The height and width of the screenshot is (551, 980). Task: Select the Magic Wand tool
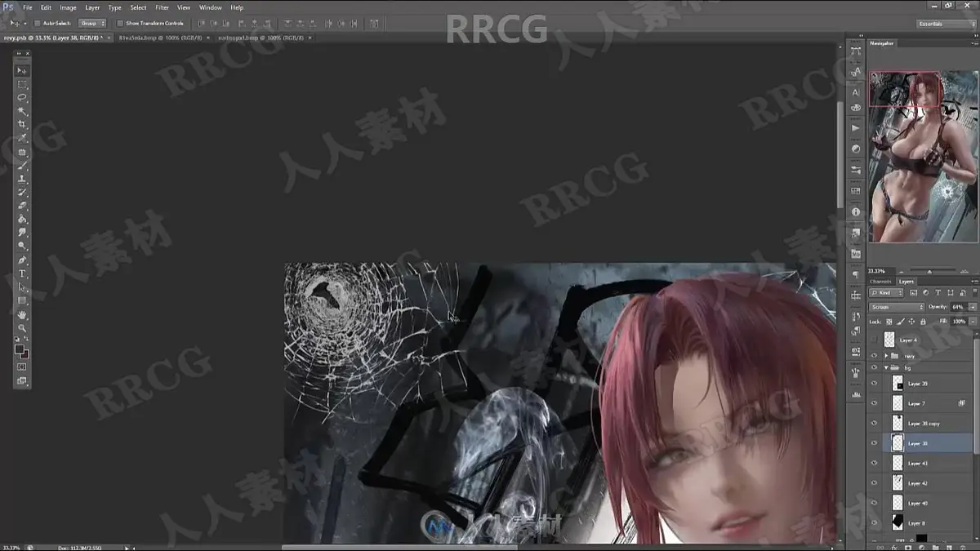point(22,111)
